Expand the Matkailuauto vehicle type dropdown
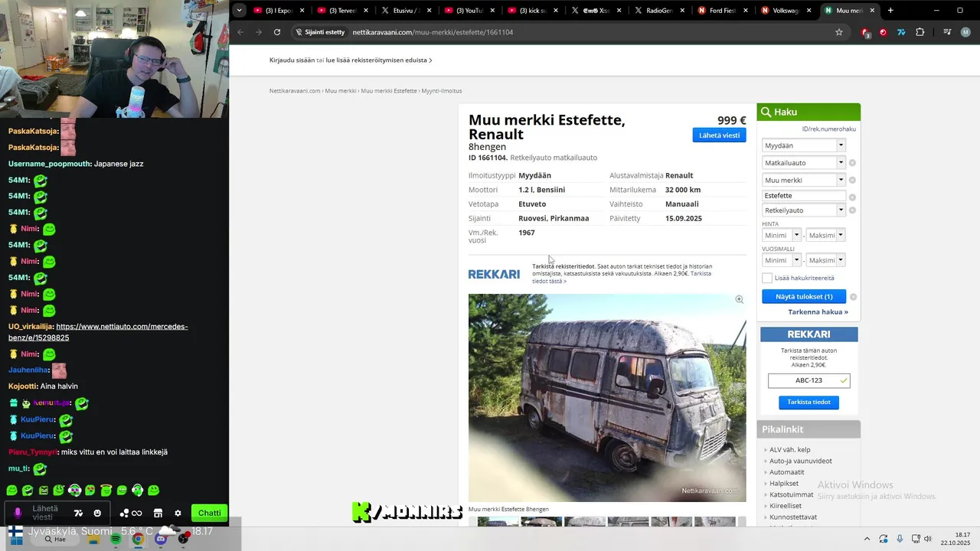 coord(803,163)
